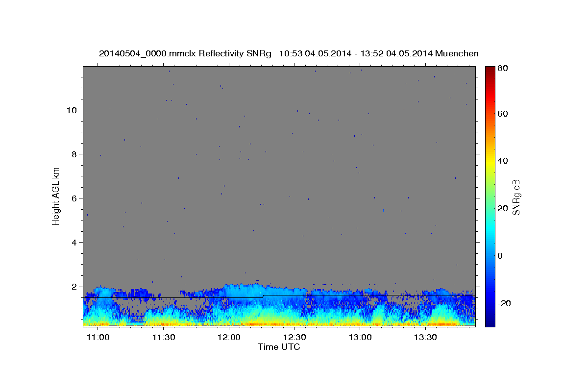Click the '12:00' time tick label
The height and width of the screenshot is (392, 588).
point(229,338)
